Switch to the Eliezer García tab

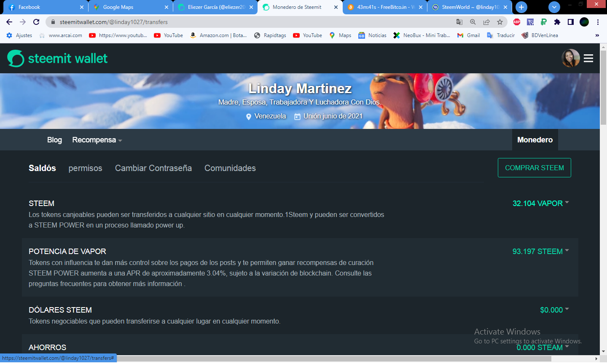[x=215, y=7]
